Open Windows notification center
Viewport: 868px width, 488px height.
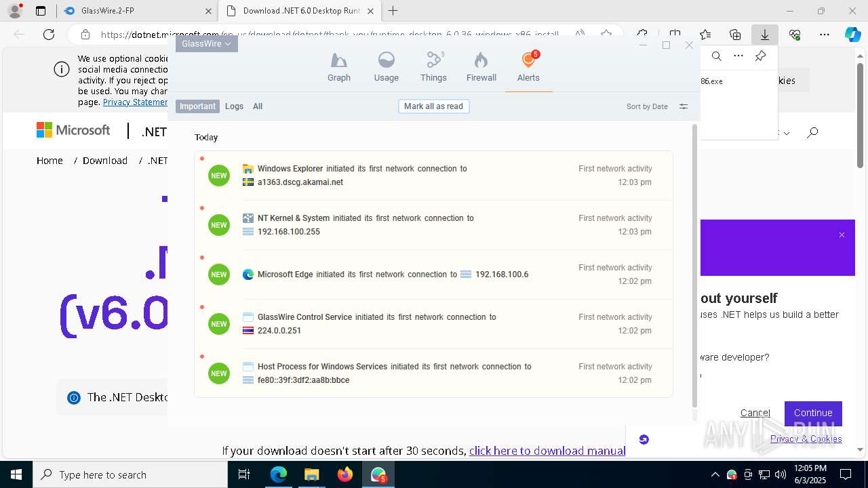point(846,474)
